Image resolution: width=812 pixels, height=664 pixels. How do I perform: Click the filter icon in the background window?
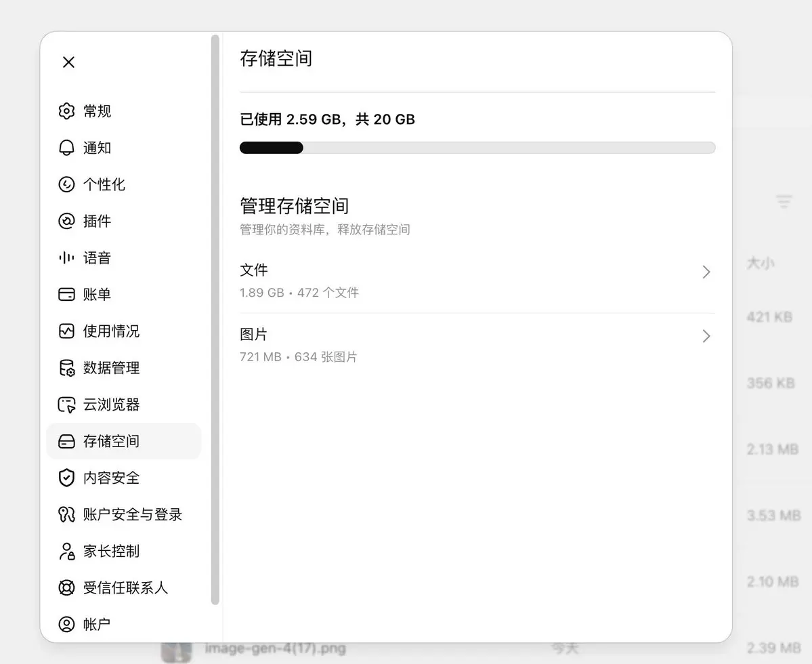784,201
